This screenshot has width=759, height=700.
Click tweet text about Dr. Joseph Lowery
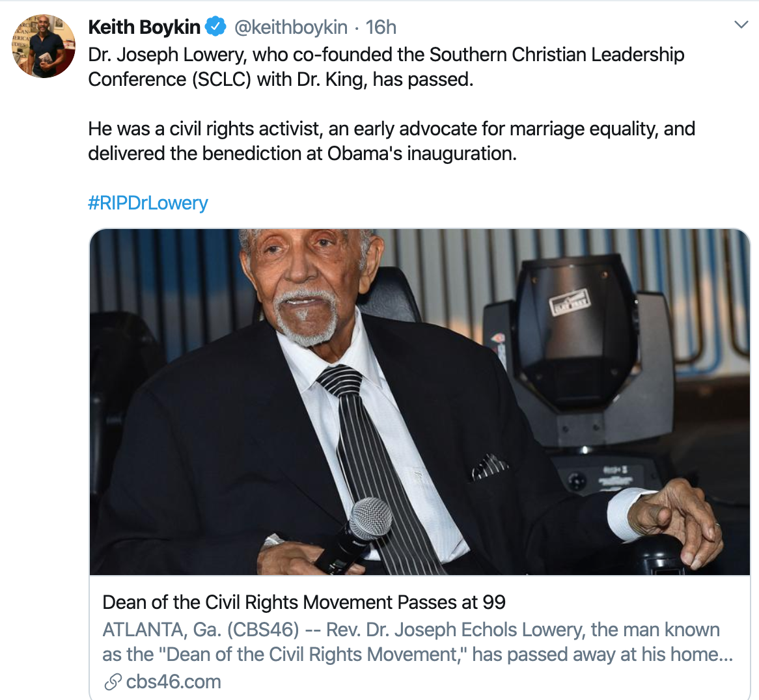click(386, 67)
